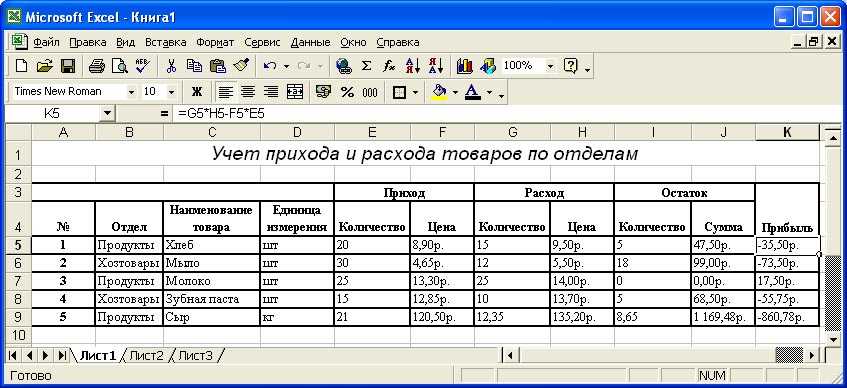The height and width of the screenshot is (388, 847).
Task: Open the Формат menu
Action: [215, 42]
